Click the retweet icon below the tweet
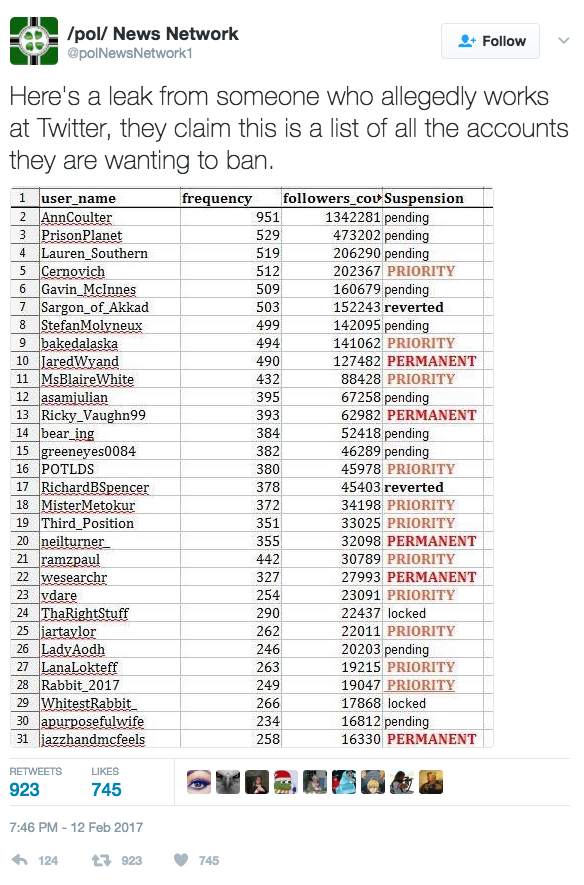The height and width of the screenshot is (885, 584). (102, 860)
